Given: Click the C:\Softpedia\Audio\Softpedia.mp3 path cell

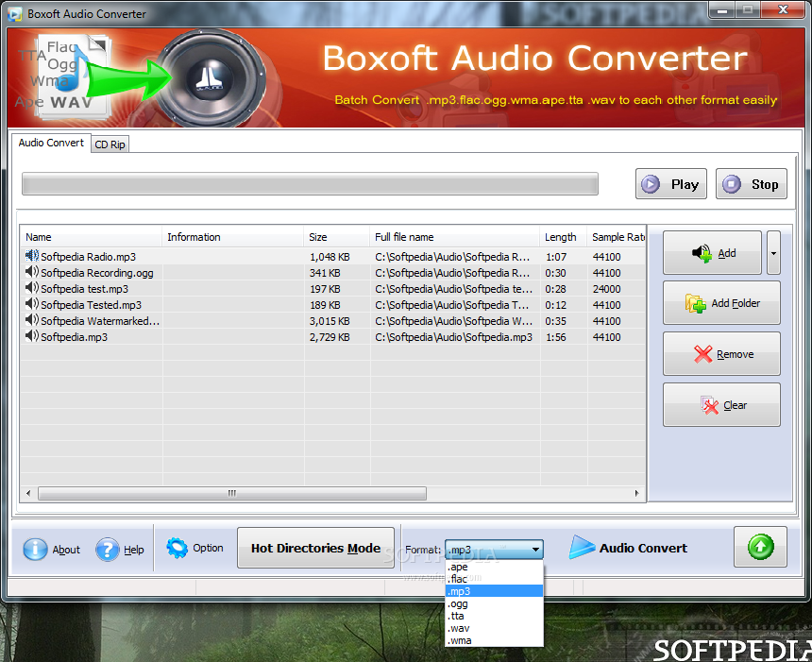Looking at the screenshot, I should coord(453,337).
